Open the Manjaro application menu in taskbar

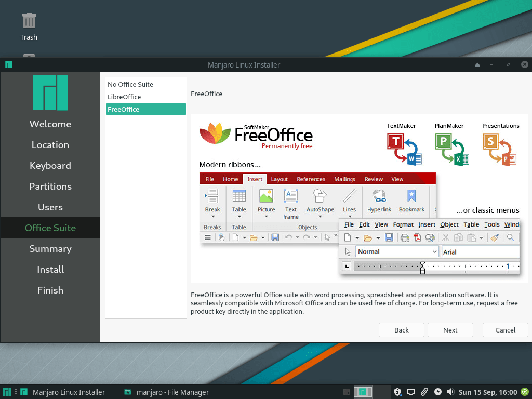click(x=6, y=392)
